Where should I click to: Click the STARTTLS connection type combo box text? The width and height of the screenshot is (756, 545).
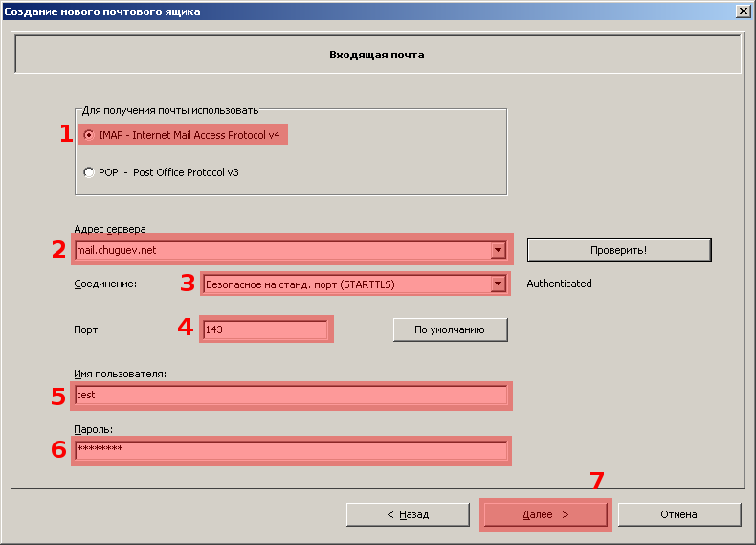pyautogui.click(x=345, y=284)
